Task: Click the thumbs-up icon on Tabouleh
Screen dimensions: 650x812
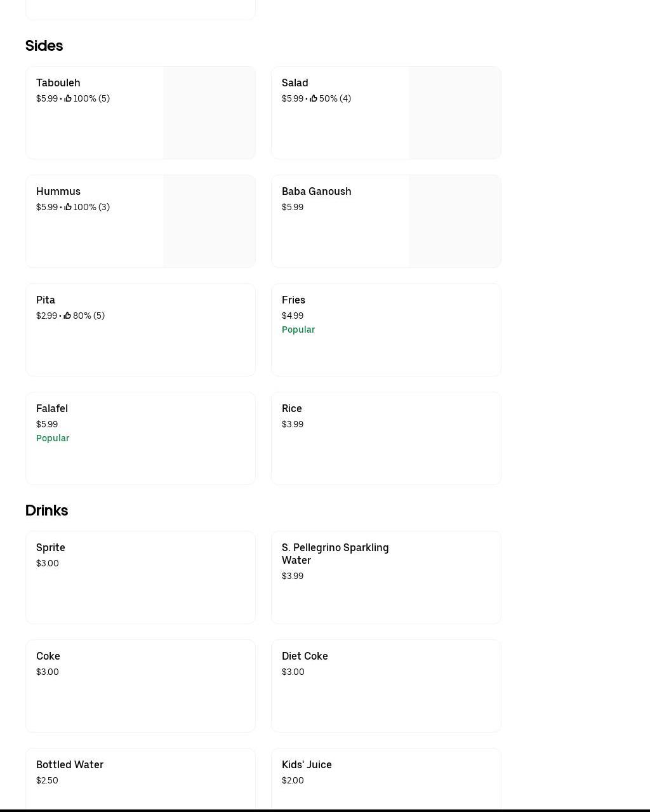Action: (68, 98)
